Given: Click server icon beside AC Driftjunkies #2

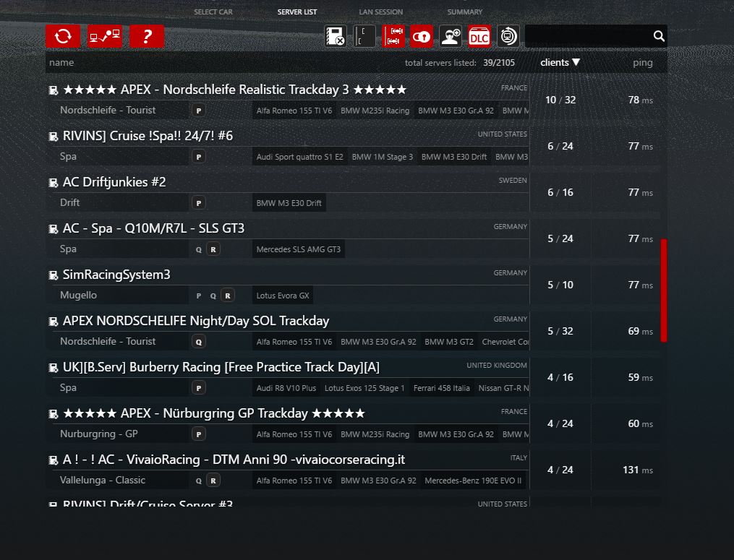Looking at the screenshot, I should pos(54,183).
